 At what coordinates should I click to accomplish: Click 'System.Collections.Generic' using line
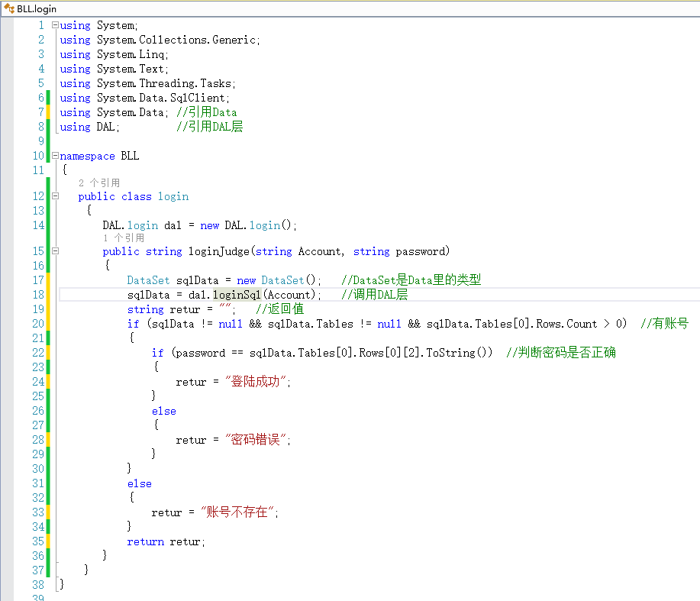160,40
